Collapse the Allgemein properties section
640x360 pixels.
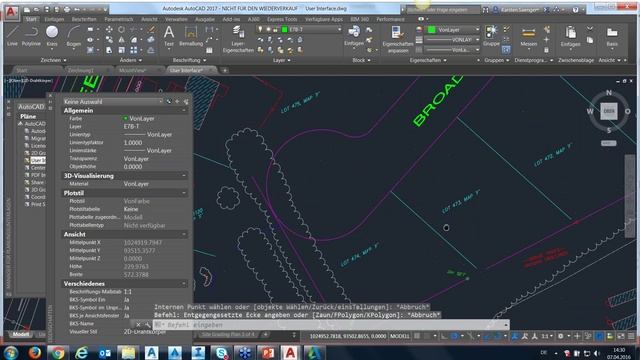[x=184, y=111]
